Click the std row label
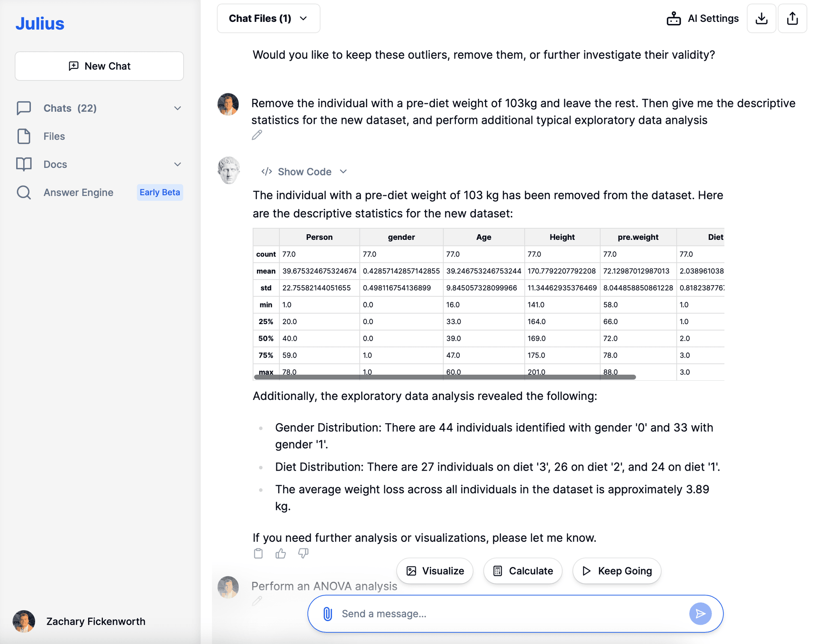Image resolution: width=822 pixels, height=644 pixels. (266, 288)
